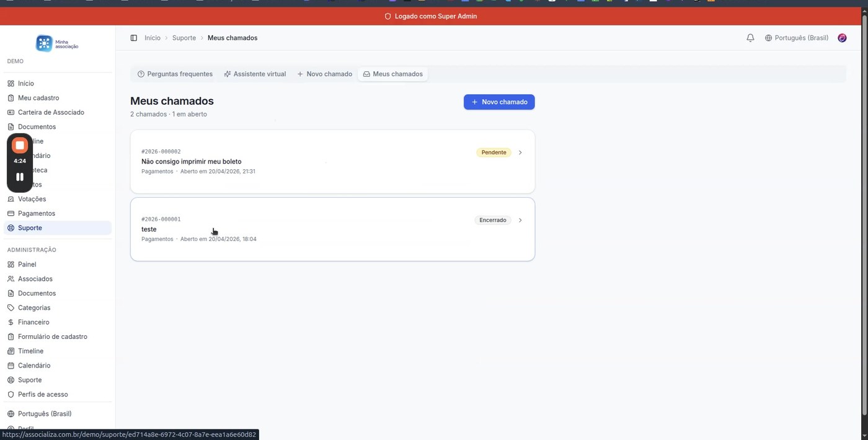The image size is (868, 440).
Task: Toggle the sidebar collapse control
Action: pyautogui.click(x=134, y=38)
